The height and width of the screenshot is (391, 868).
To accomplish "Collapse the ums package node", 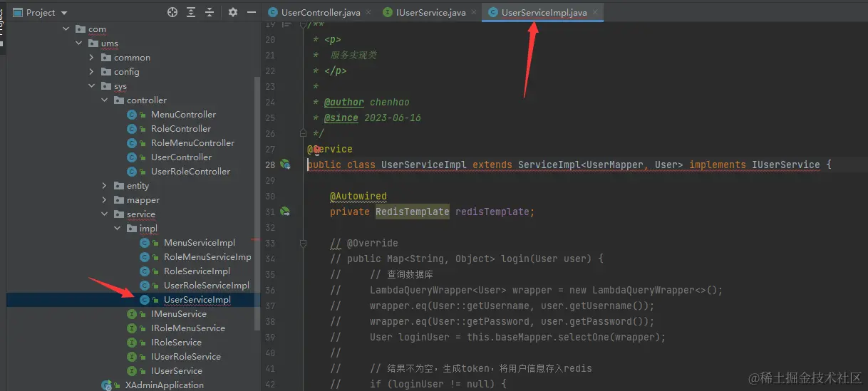I will point(79,43).
